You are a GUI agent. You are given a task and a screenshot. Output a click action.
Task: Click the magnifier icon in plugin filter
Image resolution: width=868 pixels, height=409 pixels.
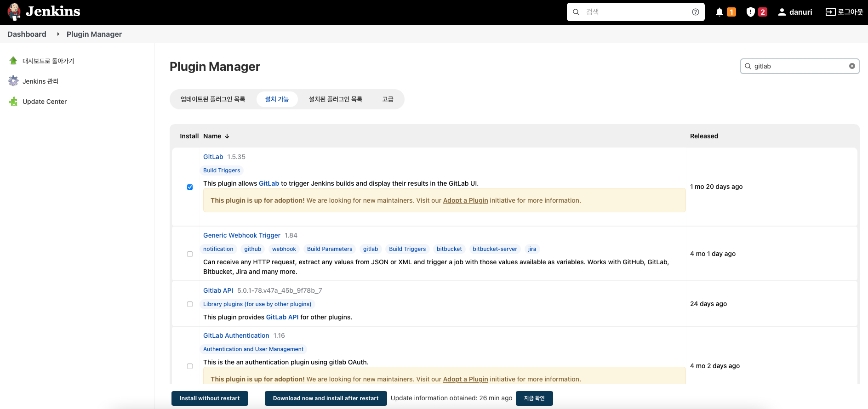(x=748, y=66)
